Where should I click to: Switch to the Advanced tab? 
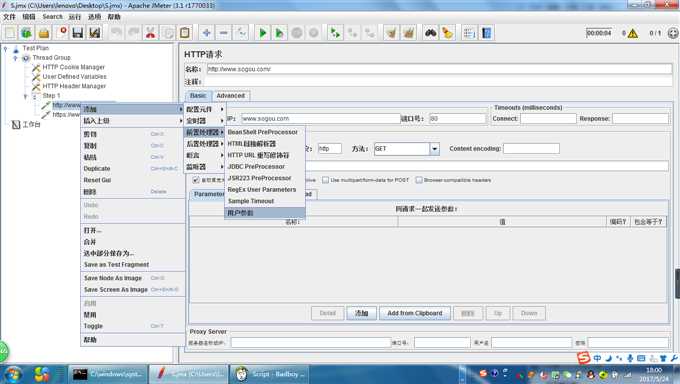tap(231, 95)
